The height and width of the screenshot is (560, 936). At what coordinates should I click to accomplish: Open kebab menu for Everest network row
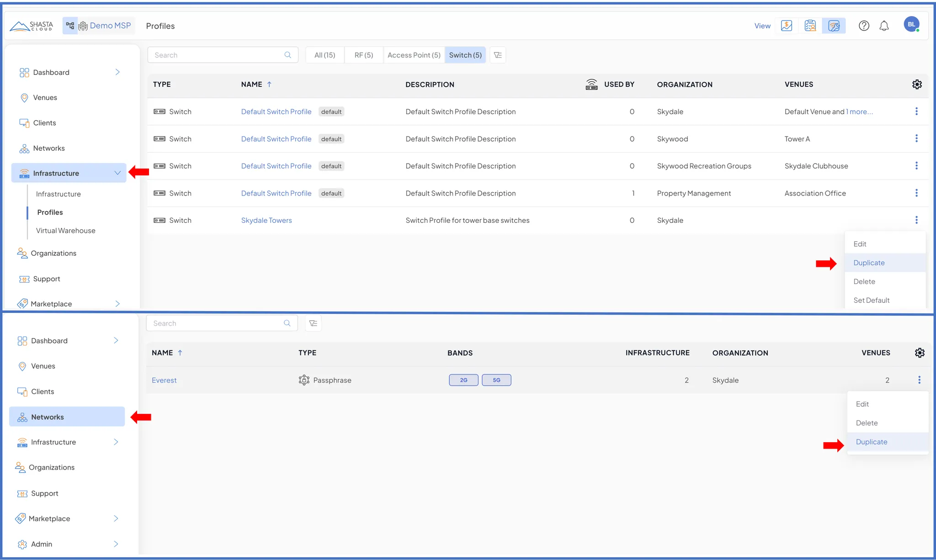pyautogui.click(x=919, y=380)
